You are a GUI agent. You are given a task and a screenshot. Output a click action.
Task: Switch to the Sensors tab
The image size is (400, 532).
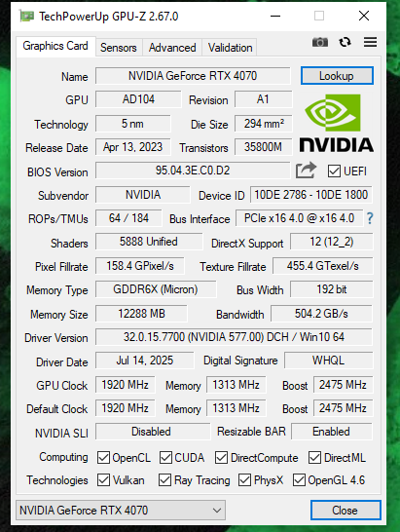click(119, 48)
